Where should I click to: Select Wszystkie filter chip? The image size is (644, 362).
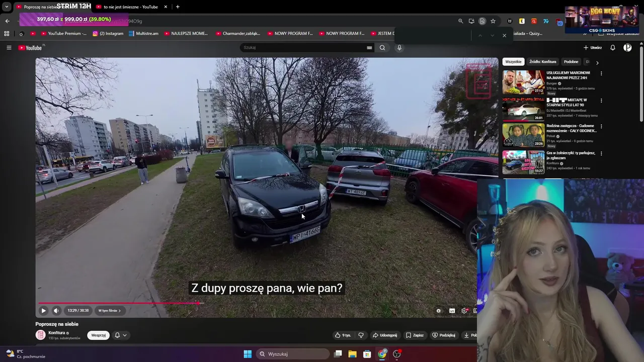[513, 62]
